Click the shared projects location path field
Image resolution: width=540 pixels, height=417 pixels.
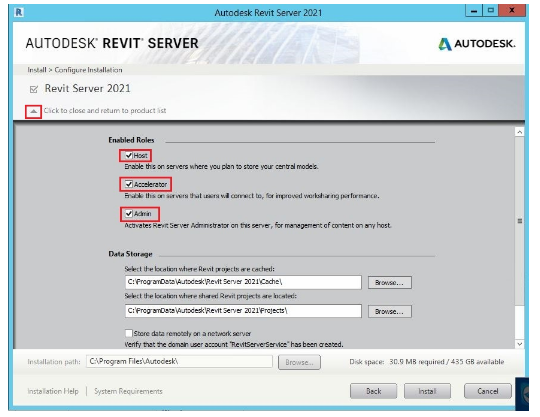[x=243, y=311]
